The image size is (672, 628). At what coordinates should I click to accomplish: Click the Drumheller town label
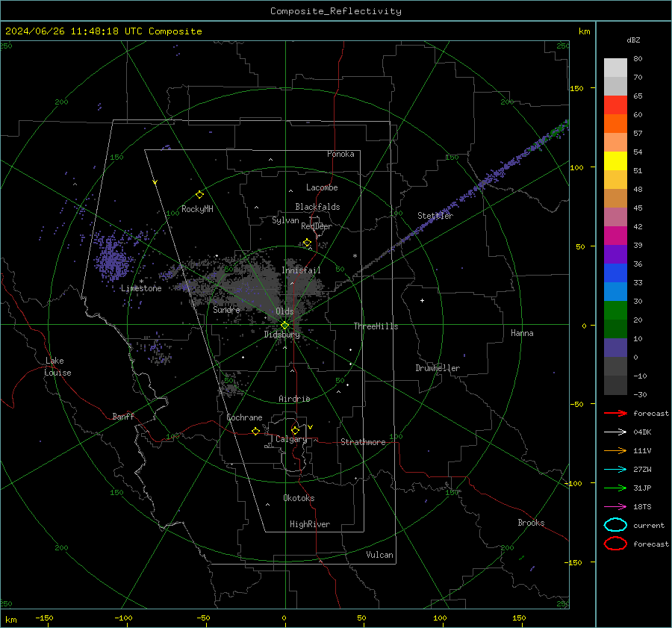438,368
